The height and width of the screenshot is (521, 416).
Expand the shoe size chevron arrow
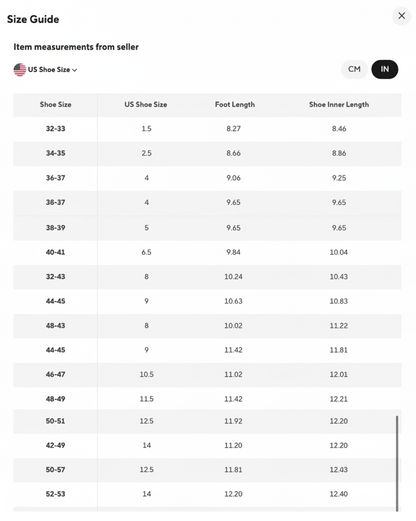(75, 70)
